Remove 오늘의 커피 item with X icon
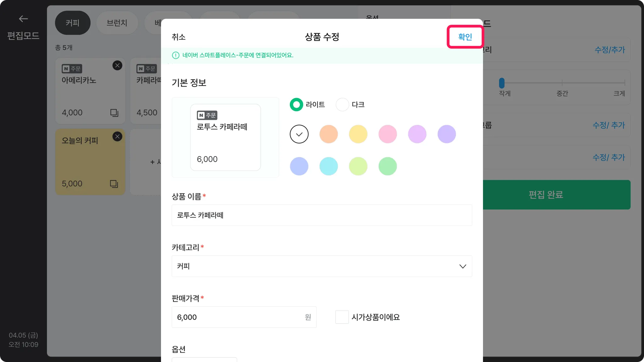The image size is (644, 362). click(117, 136)
